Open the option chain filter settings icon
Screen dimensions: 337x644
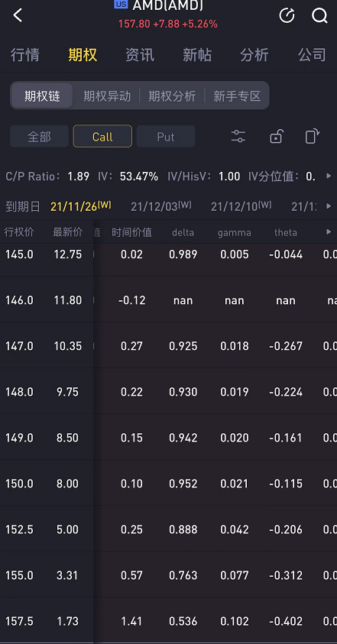[238, 136]
